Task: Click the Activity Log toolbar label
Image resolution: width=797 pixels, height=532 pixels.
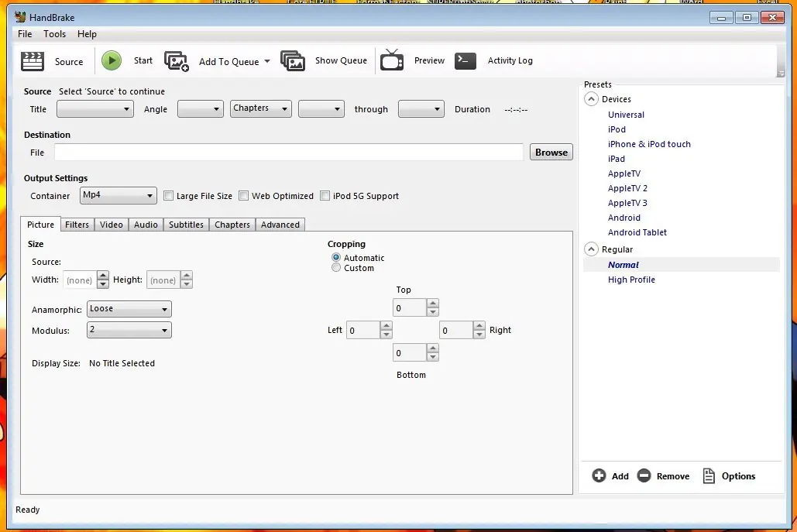Action: pyautogui.click(x=510, y=60)
